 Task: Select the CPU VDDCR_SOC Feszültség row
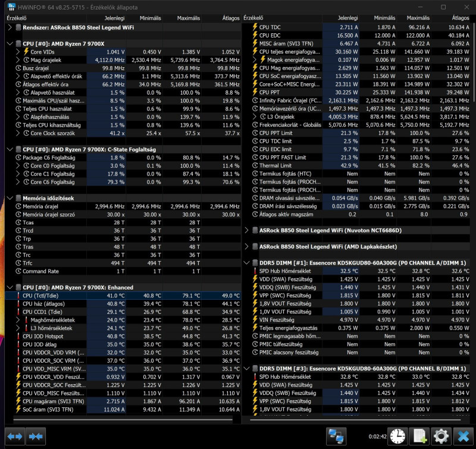click(x=123, y=385)
